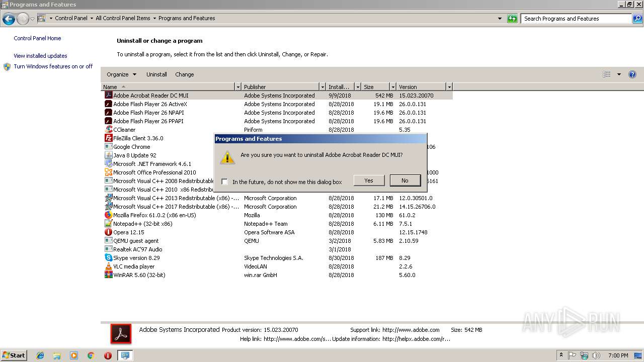Click the Notepad++ program icon
The image size is (644, 362).
click(x=108, y=224)
